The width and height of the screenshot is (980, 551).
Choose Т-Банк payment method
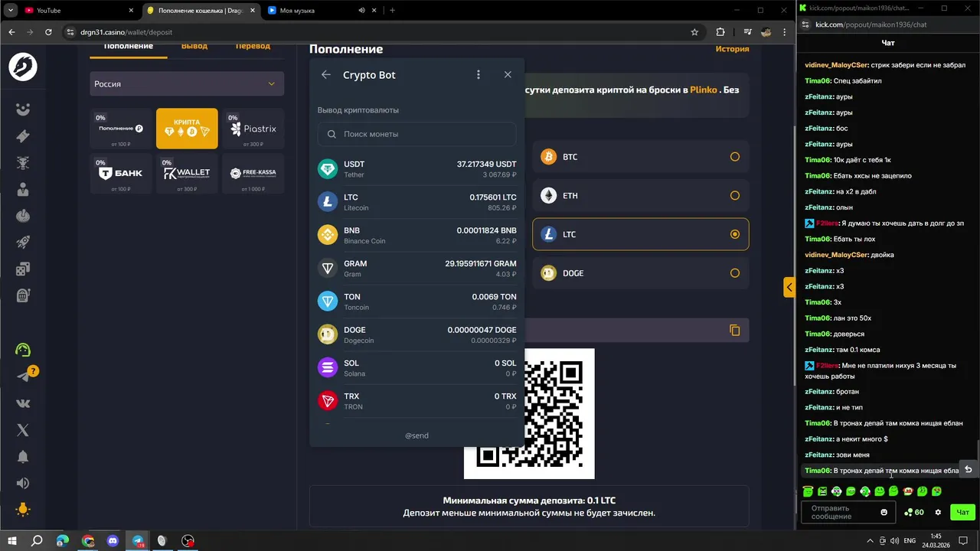click(121, 173)
